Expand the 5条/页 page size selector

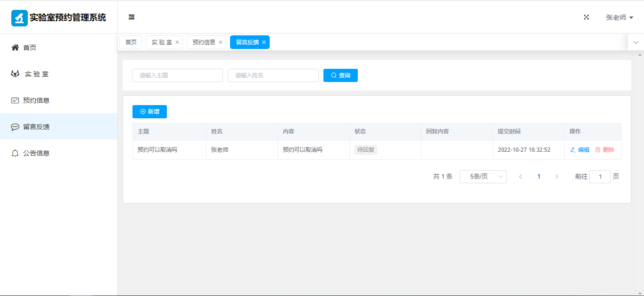(483, 177)
